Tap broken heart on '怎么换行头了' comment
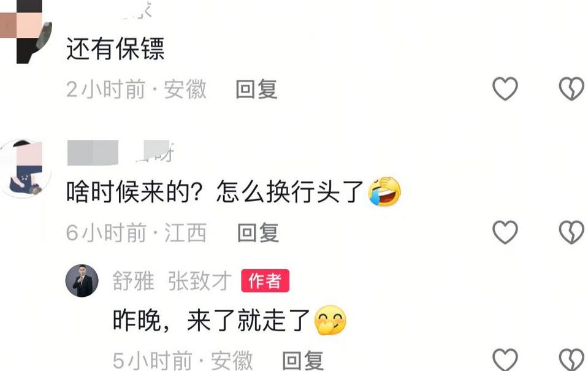588x371 pixels. [x=571, y=232]
